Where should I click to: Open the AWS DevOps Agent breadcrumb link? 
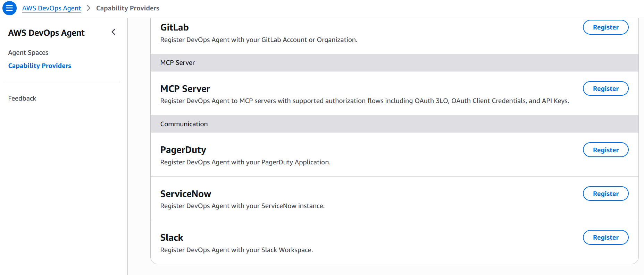51,8
